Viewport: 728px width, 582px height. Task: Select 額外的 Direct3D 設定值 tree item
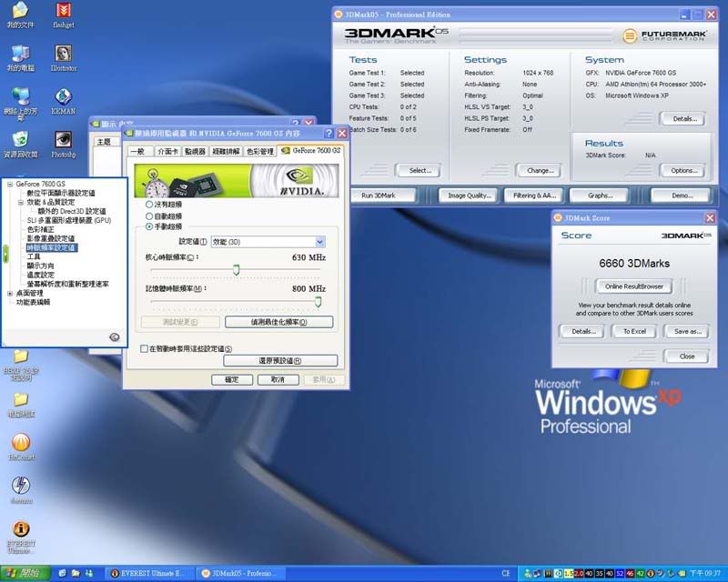pos(72,211)
